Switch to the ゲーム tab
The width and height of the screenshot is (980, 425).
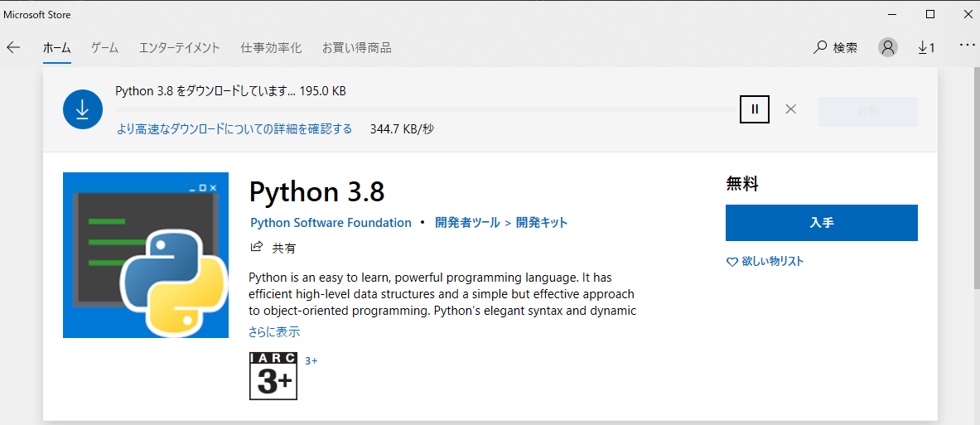click(x=104, y=47)
